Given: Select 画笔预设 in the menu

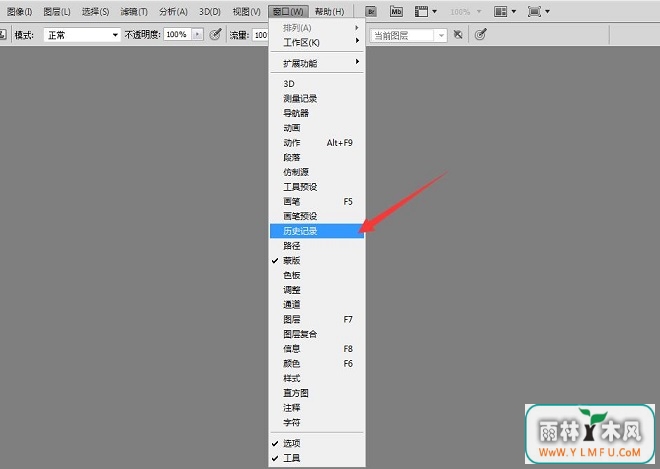Looking at the screenshot, I should tap(317, 216).
